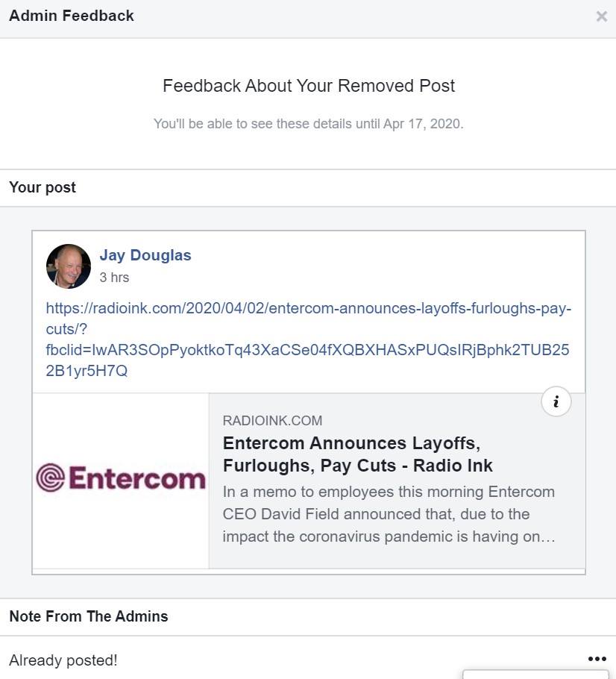
Task: Select the "Your post" section header
Action: (x=43, y=187)
